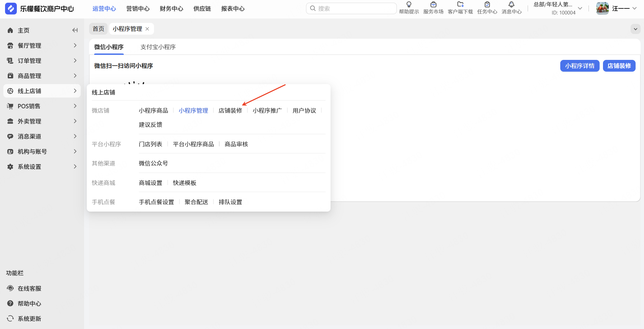Open the 服务市场 icon

coord(433,5)
